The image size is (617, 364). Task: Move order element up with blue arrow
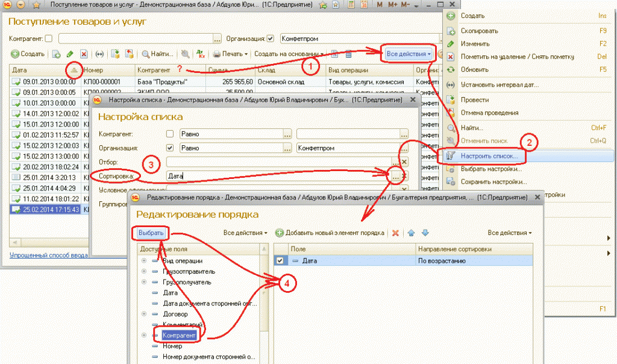[x=412, y=233]
